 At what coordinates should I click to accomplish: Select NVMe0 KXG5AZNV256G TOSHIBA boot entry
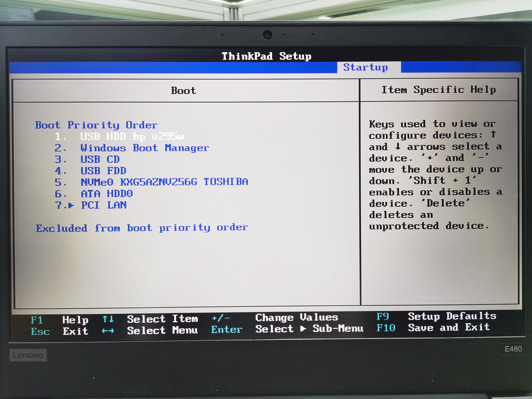(x=164, y=182)
